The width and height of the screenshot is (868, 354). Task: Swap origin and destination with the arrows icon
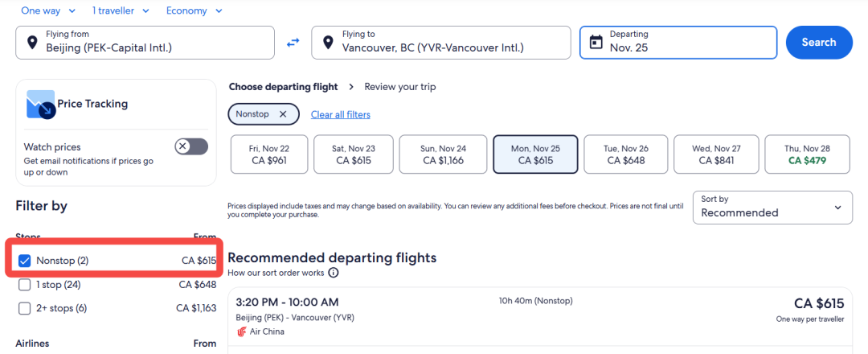[293, 42]
